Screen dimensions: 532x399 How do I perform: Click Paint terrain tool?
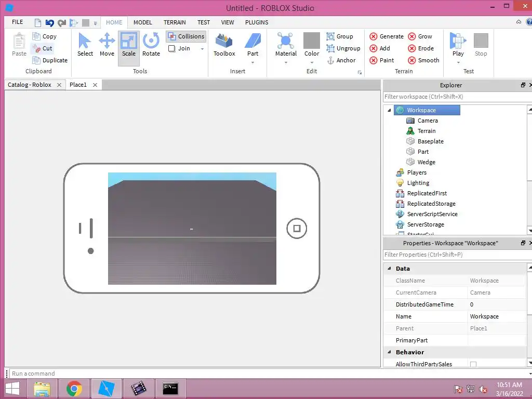point(382,60)
